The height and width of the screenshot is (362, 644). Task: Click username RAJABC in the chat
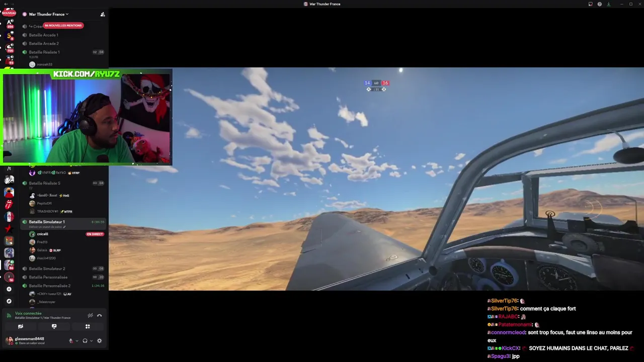[x=508, y=317]
